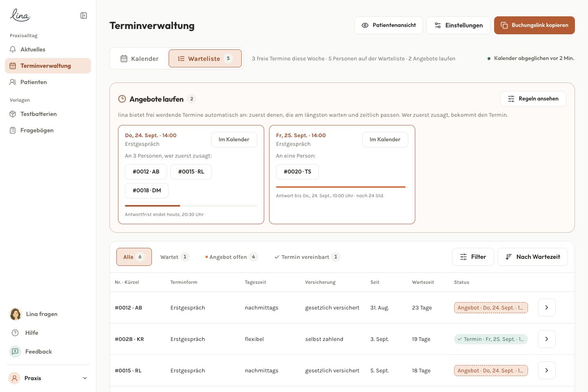The height and width of the screenshot is (392, 588).
Task: Open Aktuelles notifications in sidebar
Action: pos(48,49)
